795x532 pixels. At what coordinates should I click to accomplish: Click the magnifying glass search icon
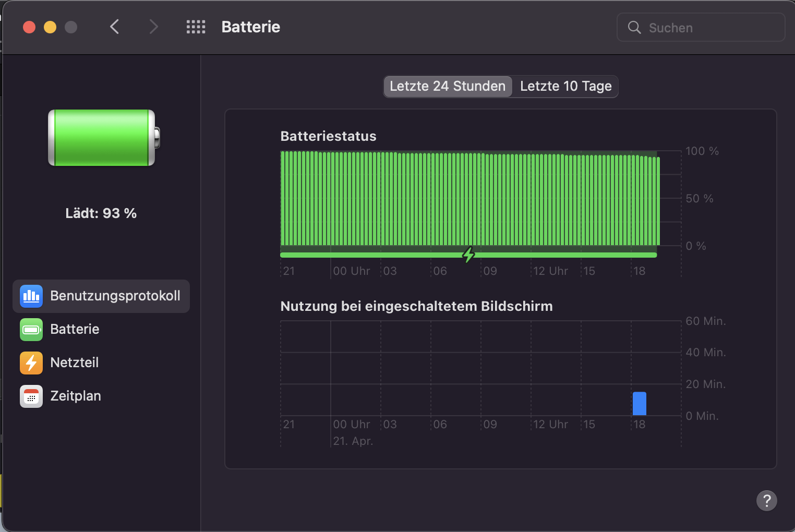point(634,28)
